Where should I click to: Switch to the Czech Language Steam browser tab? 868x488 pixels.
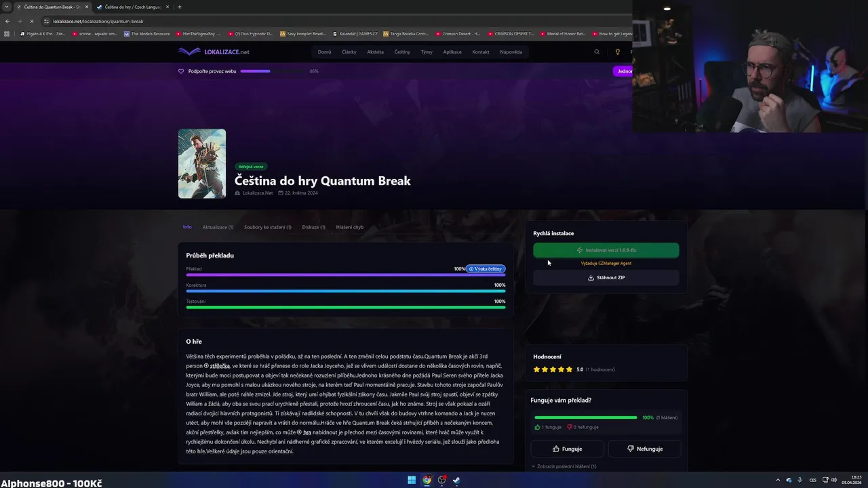[x=132, y=7]
